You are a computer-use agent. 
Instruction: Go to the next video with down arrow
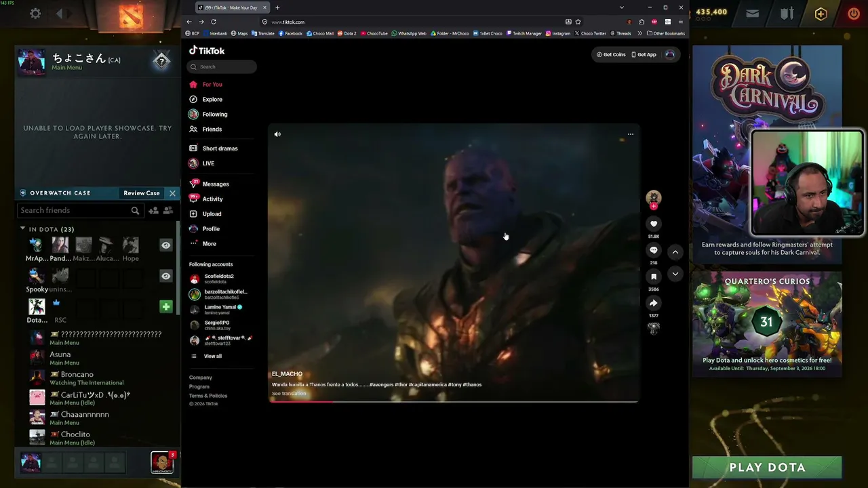[x=675, y=274]
